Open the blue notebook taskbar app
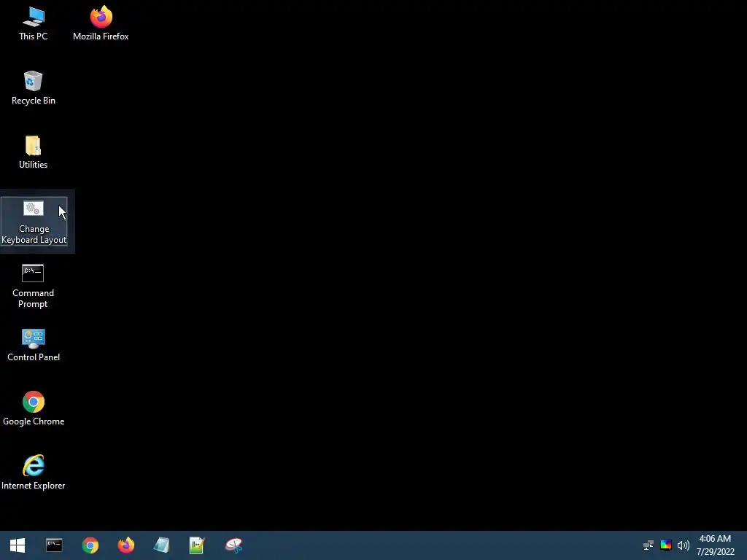 pos(161,545)
